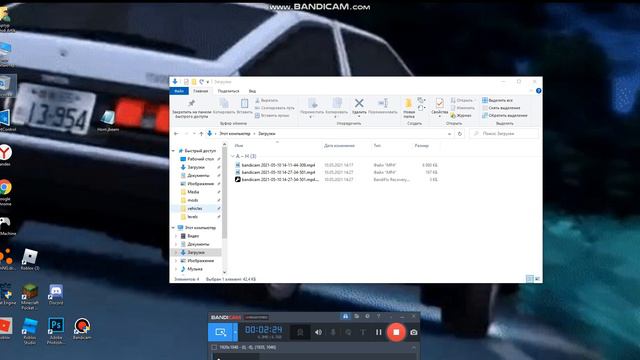Click Обратить выделение in ribbon
Screen dimensions: 640x360
tap(504, 116)
